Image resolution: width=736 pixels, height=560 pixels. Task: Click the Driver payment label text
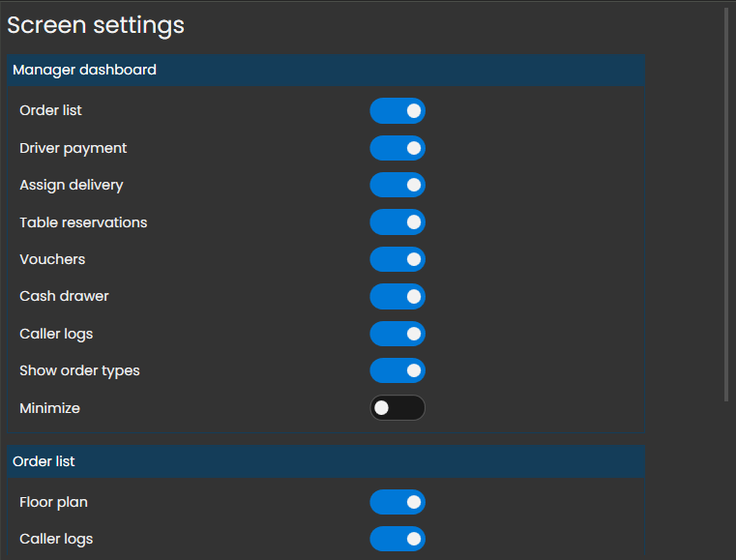pyautogui.click(x=74, y=148)
